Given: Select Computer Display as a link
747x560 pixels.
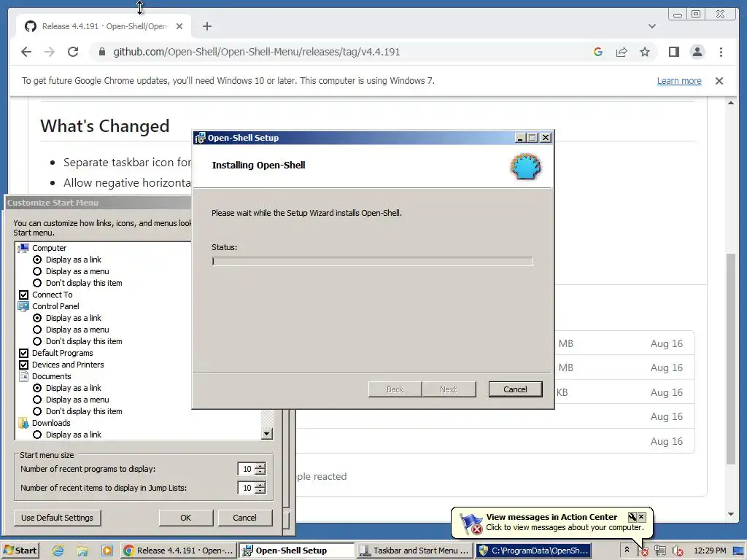Looking at the screenshot, I should [x=37, y=260].
